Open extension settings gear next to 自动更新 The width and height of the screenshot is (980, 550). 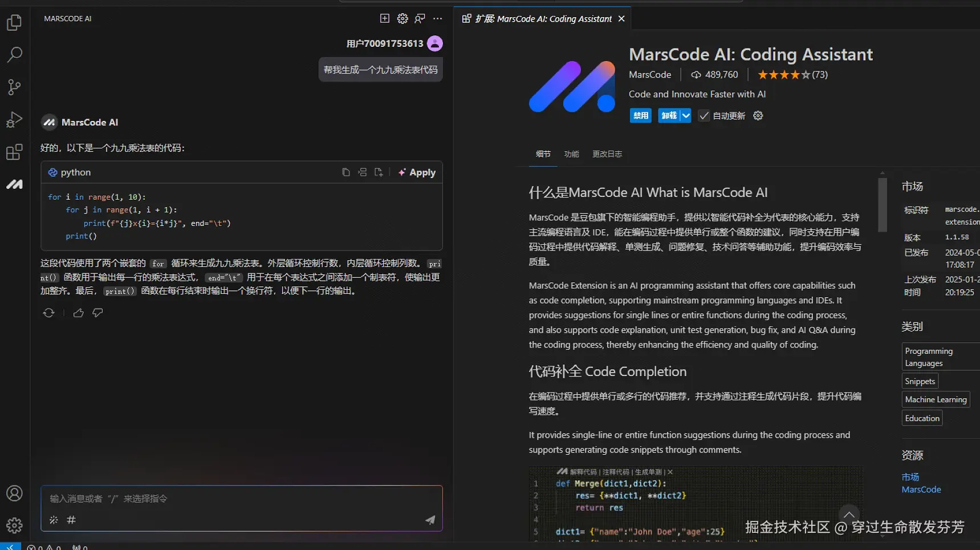coord(758,116)
